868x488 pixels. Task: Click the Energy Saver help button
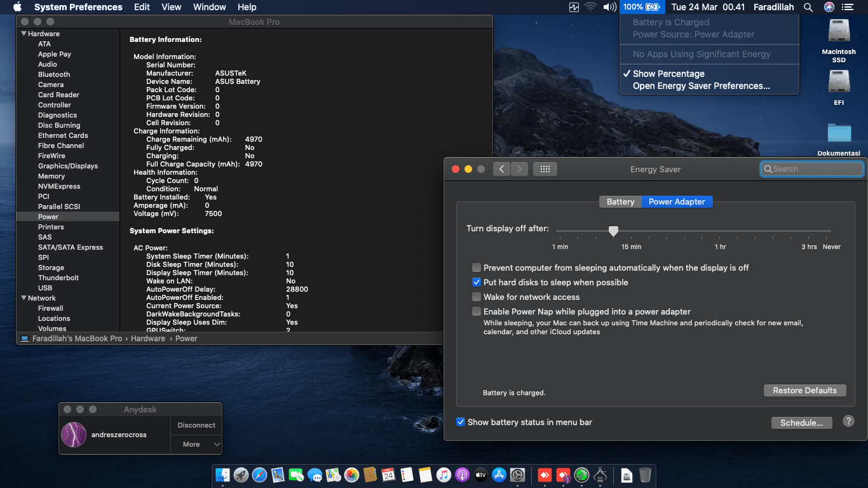(x=848, y=421)
